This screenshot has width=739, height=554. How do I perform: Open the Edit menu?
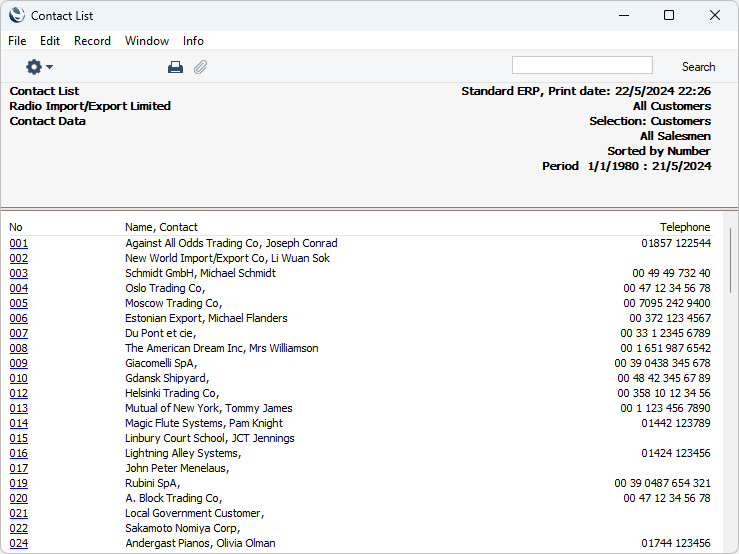(x=50, y=41)
